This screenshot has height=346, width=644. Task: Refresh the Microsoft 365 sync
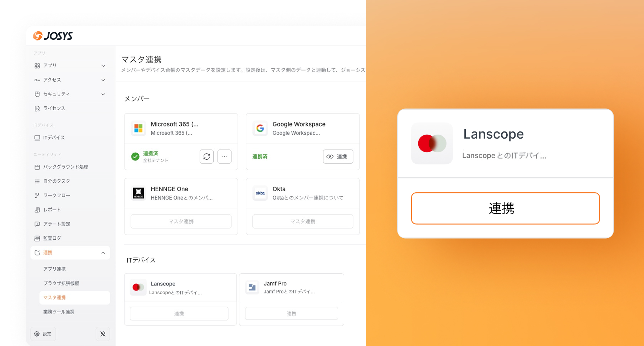pos(206,157)
